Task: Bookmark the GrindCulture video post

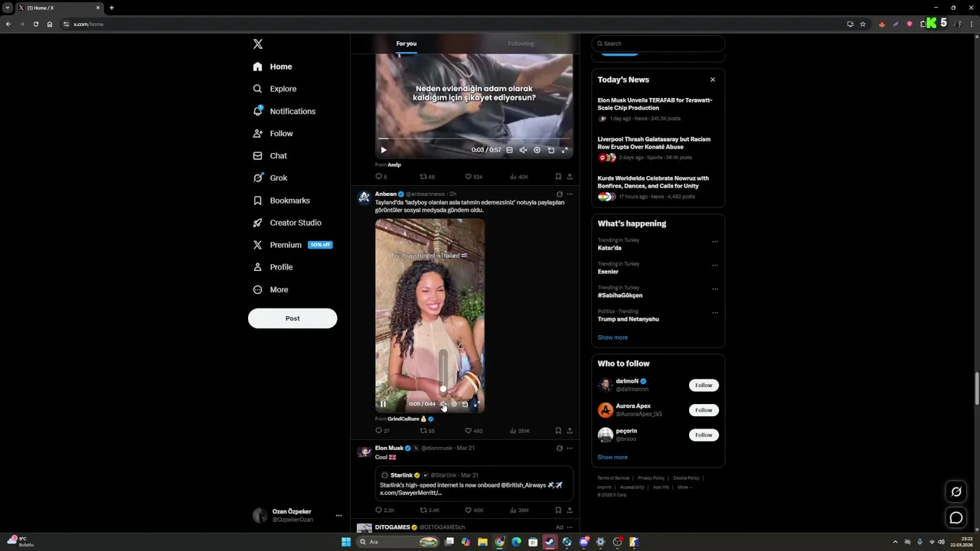Action: tap(558, 431)
